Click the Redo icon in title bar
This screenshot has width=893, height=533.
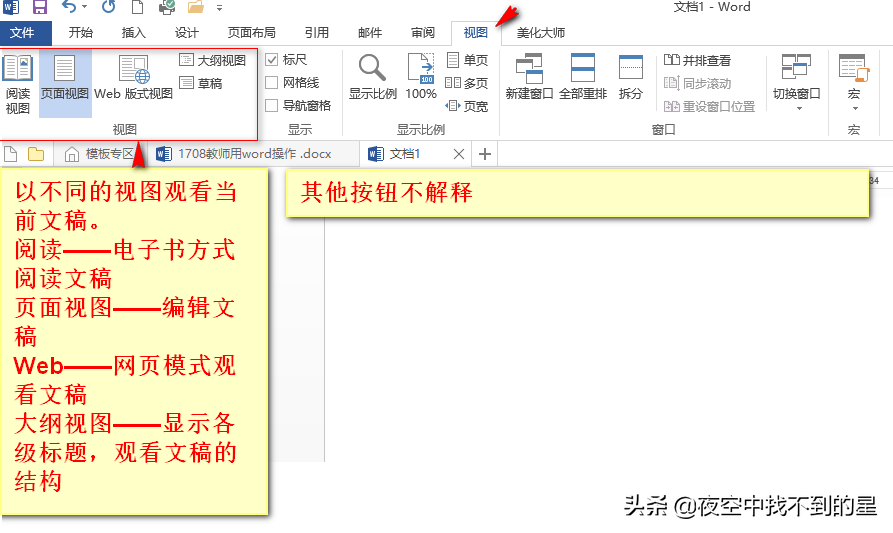pos(108,7)
